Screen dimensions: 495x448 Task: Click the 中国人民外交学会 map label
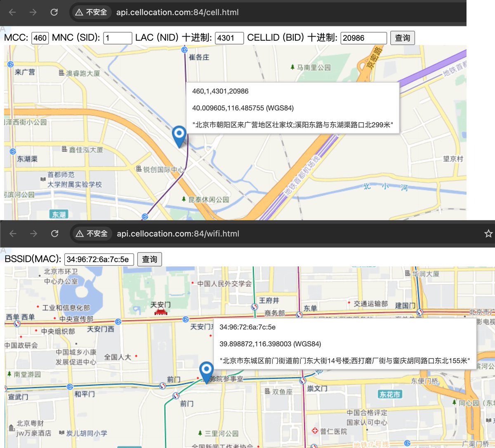[x=224, y=284]
